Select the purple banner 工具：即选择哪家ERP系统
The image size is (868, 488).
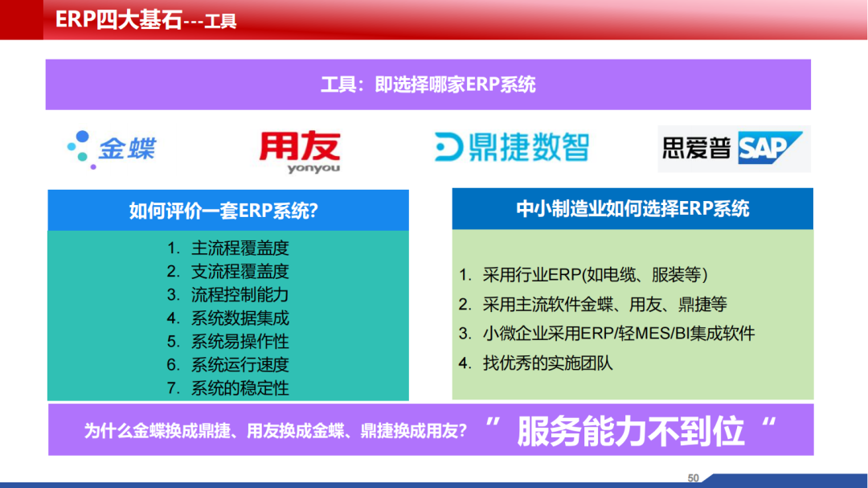pyautogui.click(x=428, y=84)
